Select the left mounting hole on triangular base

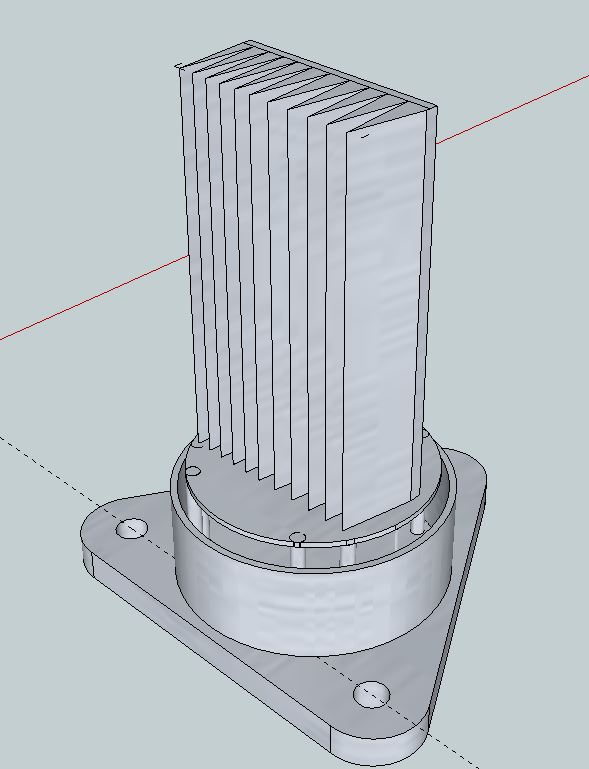click(132, 529)
